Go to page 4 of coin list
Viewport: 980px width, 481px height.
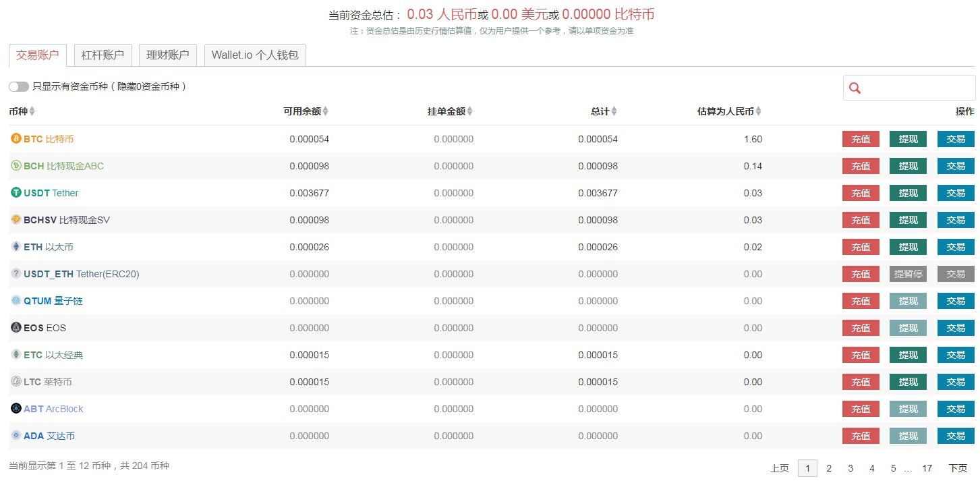[x=872, y=468]
